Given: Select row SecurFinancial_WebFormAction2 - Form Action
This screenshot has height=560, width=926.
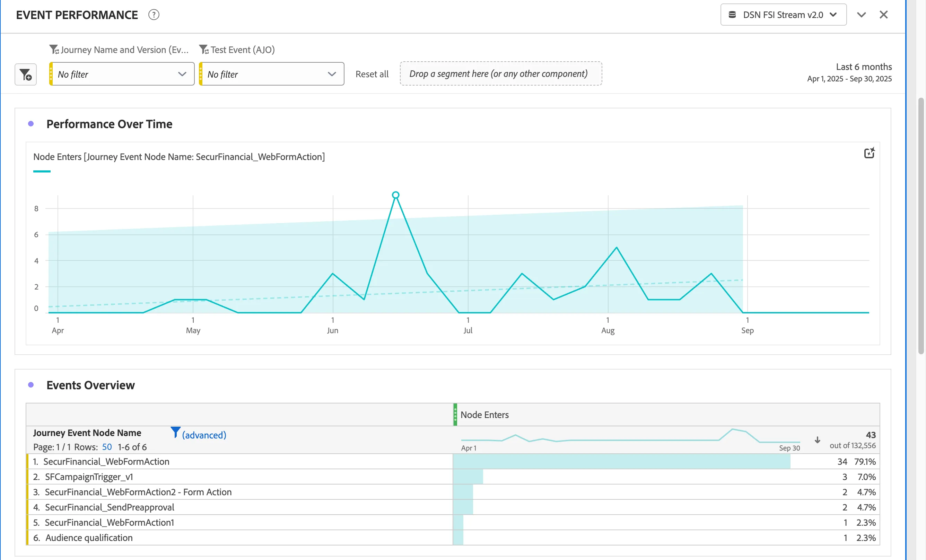Looking at the screenshot, I should tap(453, 492).
